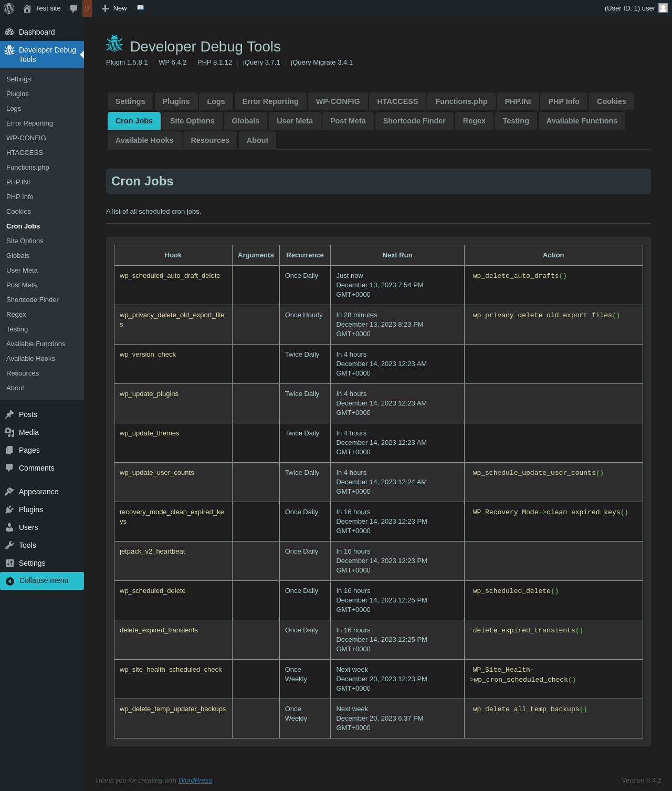This screenshot has width=672, height=791.
Task: Click the Tools wrench icon
Action: pyautogui.click(x=9, y=545)
